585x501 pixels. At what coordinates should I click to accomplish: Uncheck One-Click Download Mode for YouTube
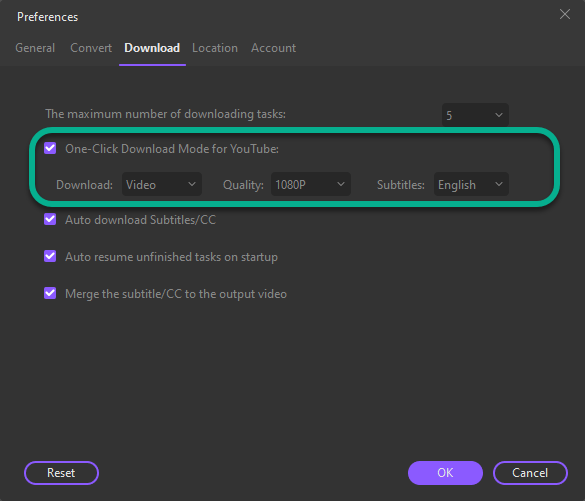[x=50, y=148]
